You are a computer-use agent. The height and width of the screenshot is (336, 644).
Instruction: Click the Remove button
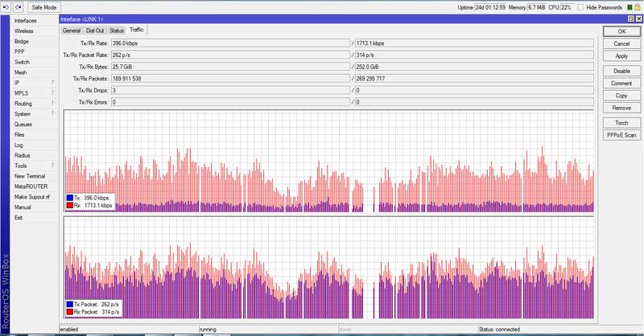pos(621,108)
